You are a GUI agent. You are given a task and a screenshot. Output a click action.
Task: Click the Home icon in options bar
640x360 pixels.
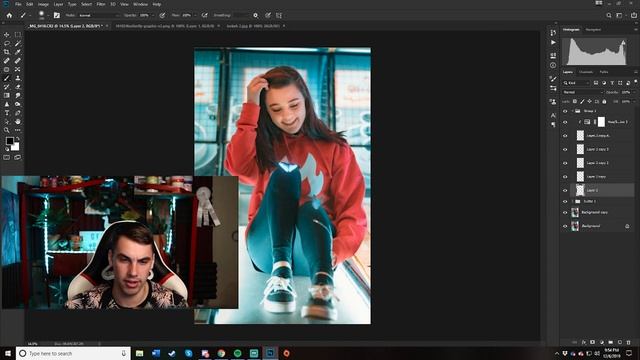(x=9, y=15)
